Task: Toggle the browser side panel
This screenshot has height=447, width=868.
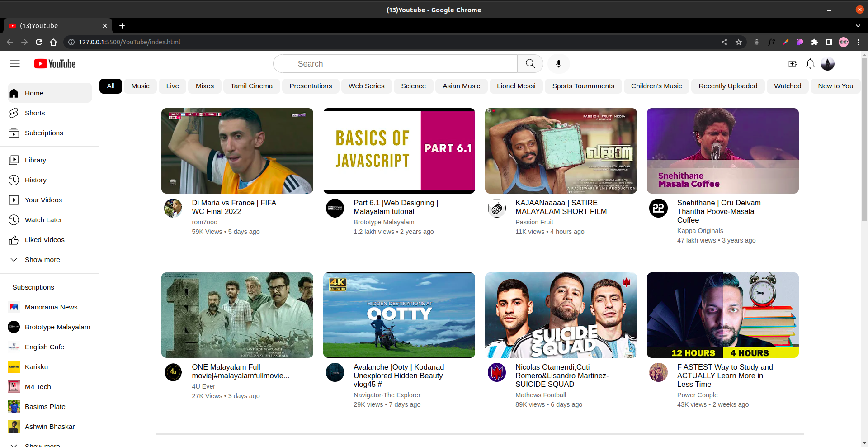Action: (x=829, y=42)
